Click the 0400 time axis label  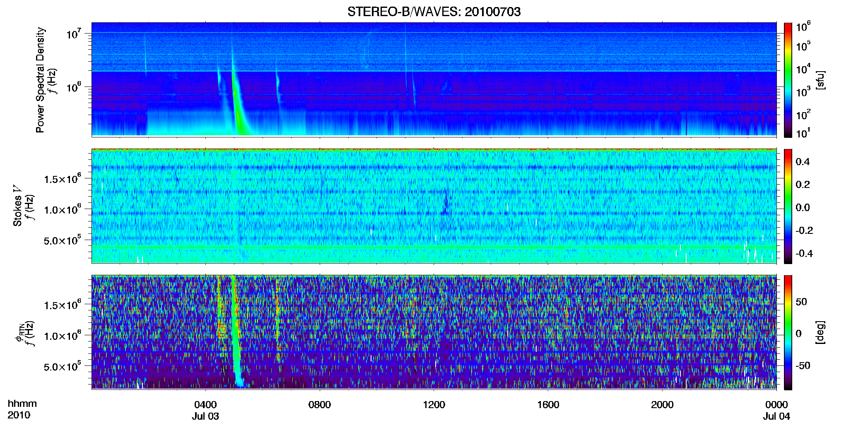pyautogui.click(x=205, y=404)
